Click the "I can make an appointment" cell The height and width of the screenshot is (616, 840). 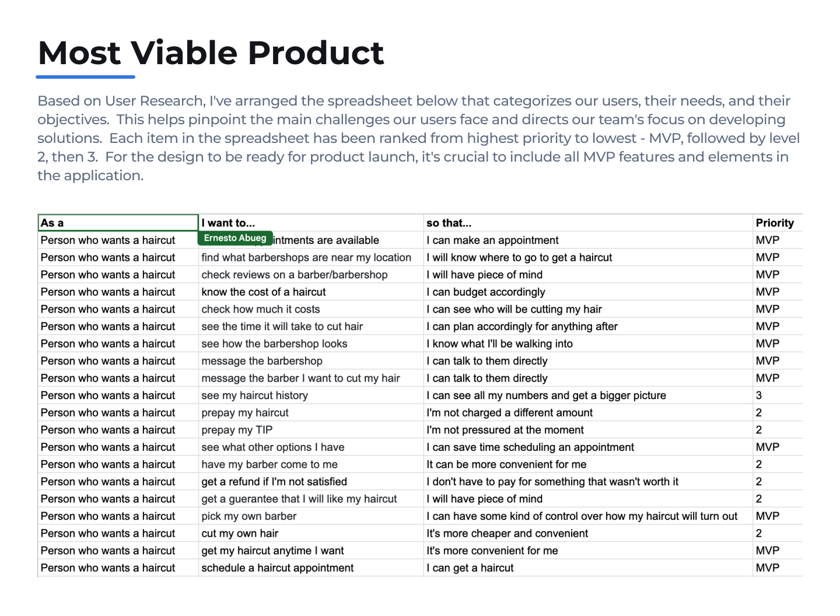492,240
